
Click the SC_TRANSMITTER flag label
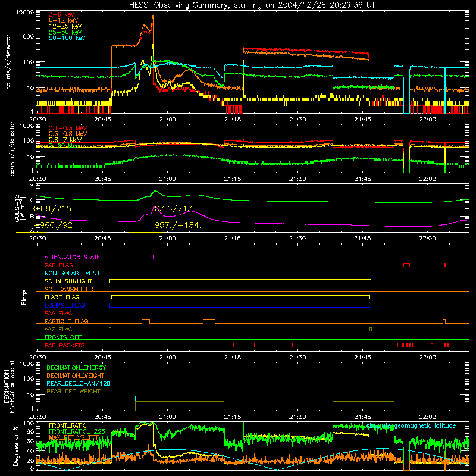[69, 289]
